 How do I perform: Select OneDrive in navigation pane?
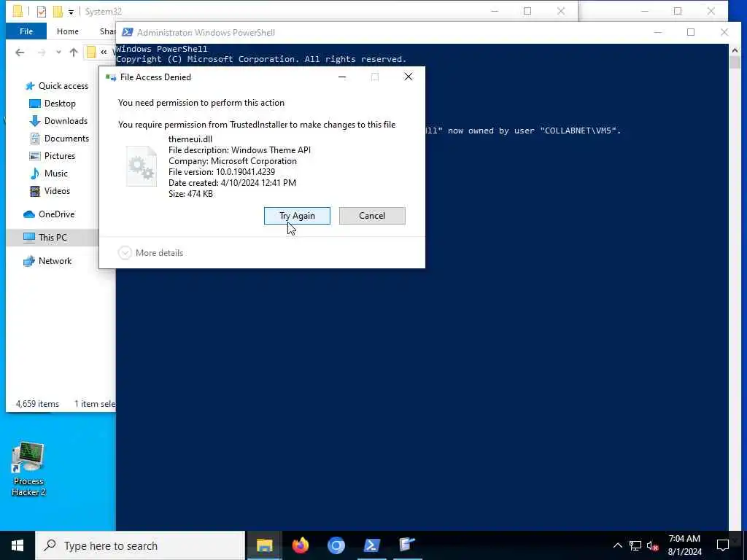pos(49,214)
